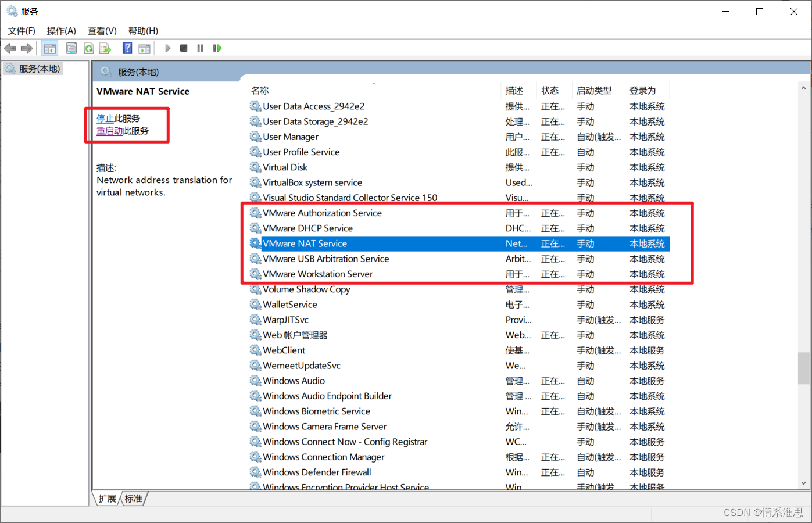
Task: Click the 重启动 link to restart the service
Action: point(109,131)
